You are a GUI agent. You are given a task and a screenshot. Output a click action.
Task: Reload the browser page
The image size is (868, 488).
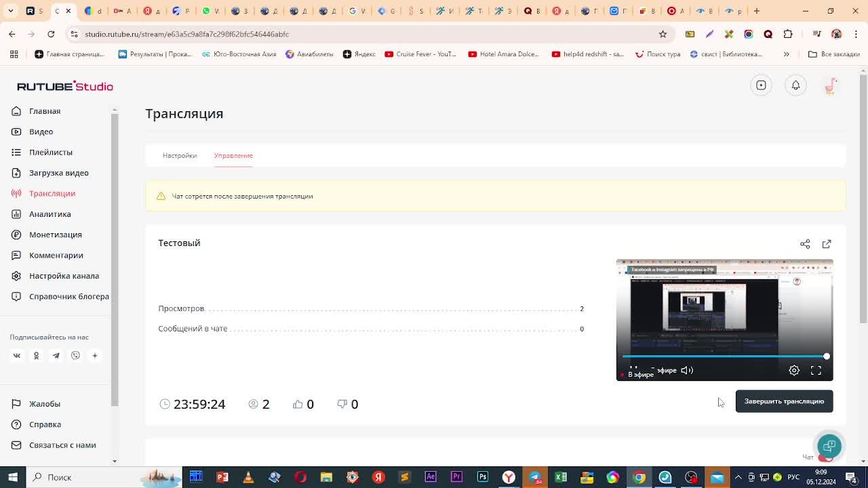pos(51,34)
